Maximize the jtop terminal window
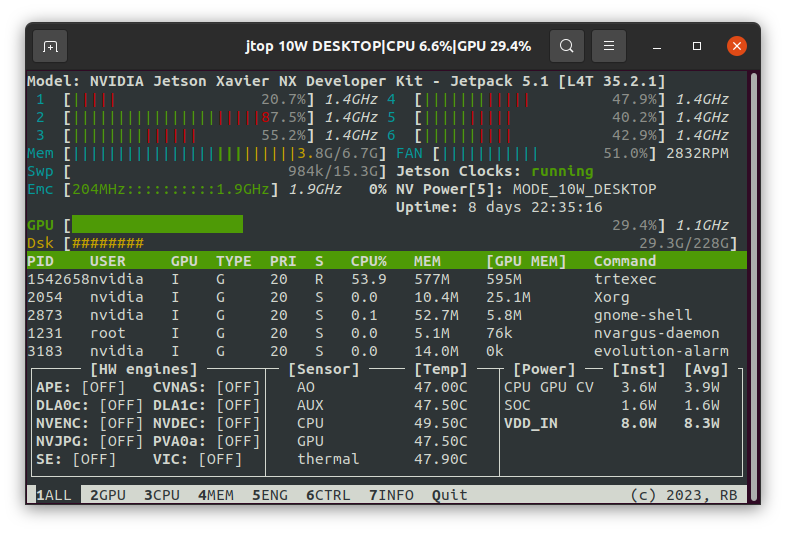This screenshot has height=533, width=786. 697,46
